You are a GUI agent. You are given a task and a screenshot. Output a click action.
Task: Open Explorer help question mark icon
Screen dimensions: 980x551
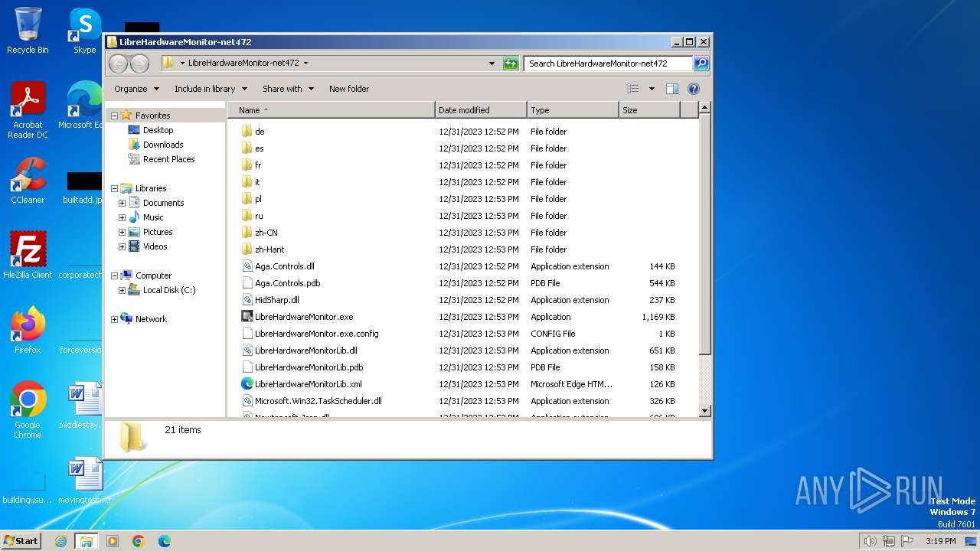click(694, 89)
